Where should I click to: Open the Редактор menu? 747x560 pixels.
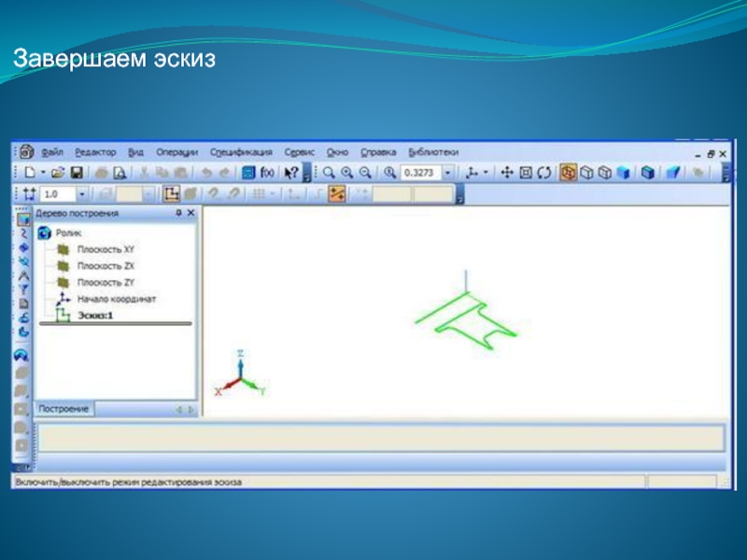pyautogui.click(x=95, y=152)
